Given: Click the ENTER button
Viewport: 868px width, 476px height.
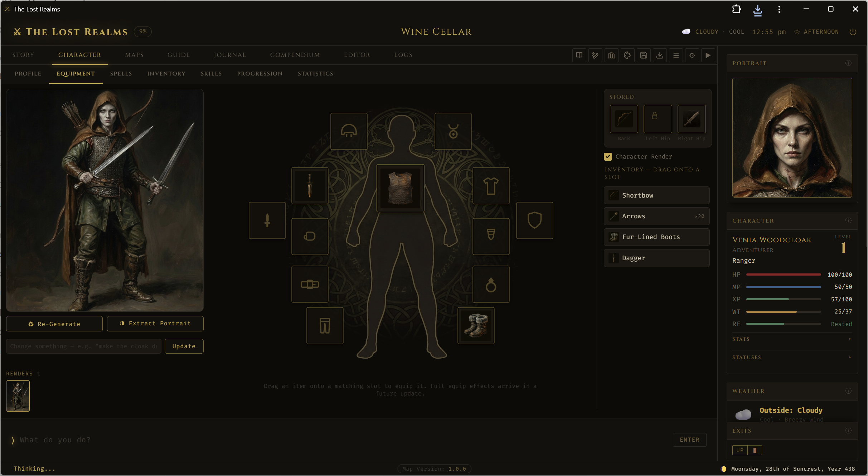Looking at the screenshot, I should coord(689,440).
